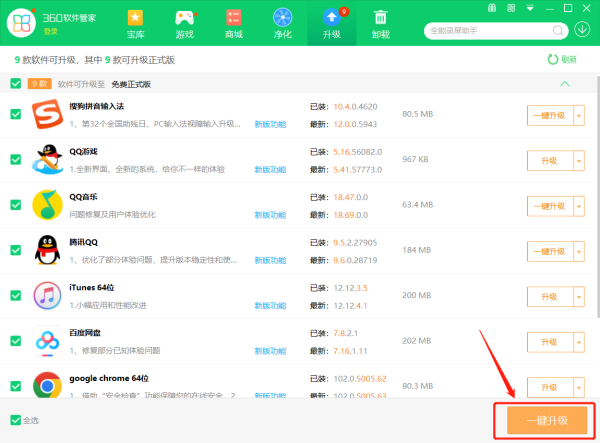
Task: Click 升级 for iTunes 64位
Action: coord(550,296)
